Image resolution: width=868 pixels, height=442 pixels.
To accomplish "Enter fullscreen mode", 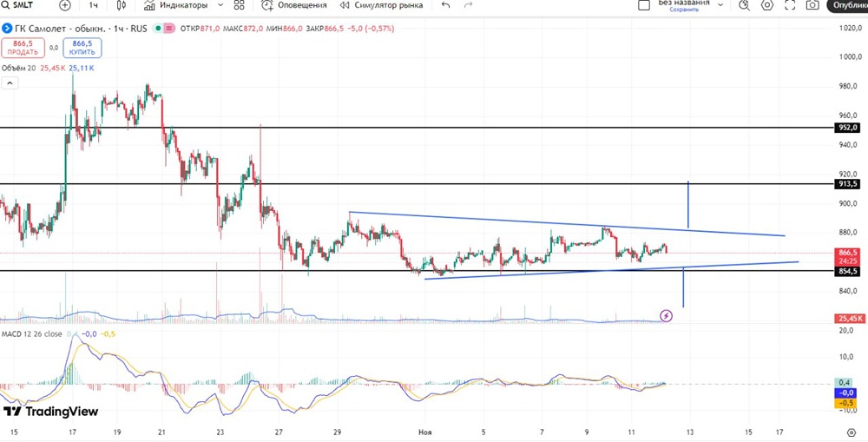I will coord(790,5).
